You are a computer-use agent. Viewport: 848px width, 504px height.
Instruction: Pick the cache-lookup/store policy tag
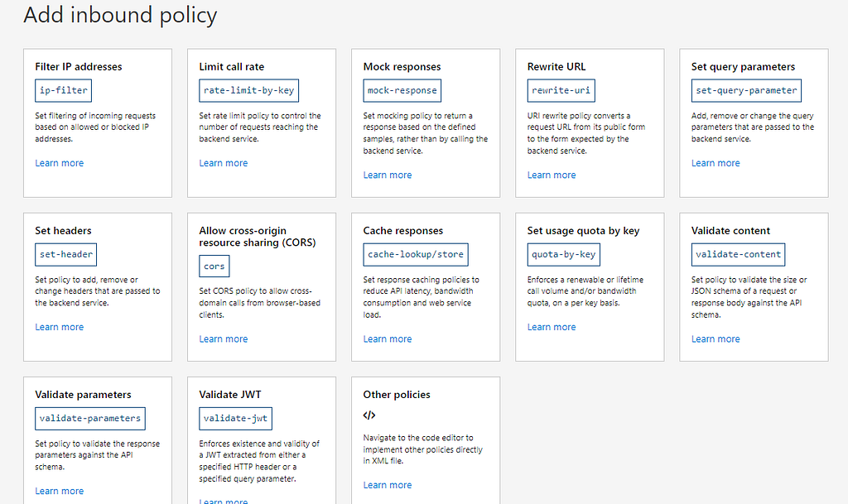pyautogui.click(x=416, y=254)
